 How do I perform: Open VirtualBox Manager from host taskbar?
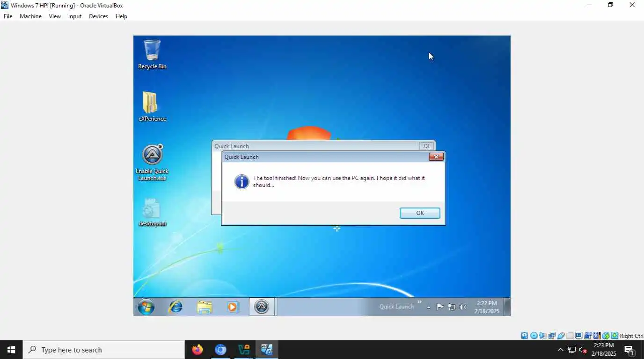pos(244,350)
